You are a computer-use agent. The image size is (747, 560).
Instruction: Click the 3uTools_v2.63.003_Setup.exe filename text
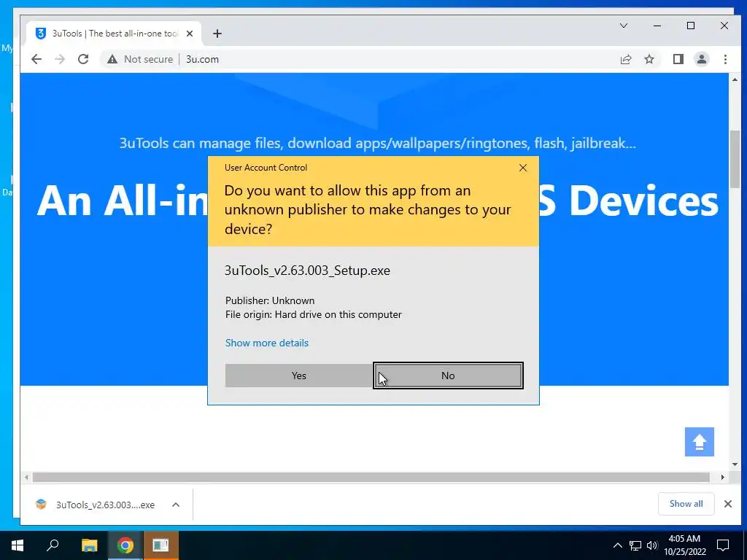click(x=307, y=271)
